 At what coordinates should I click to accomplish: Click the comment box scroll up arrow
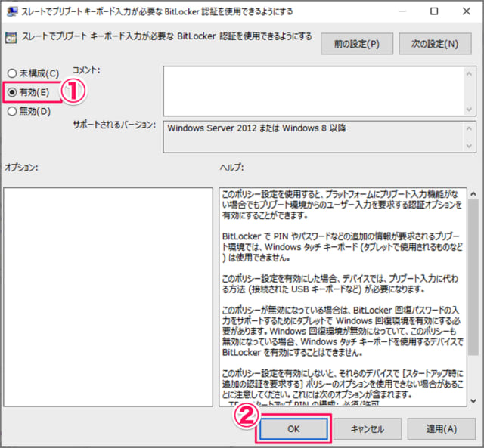[469, 74]
